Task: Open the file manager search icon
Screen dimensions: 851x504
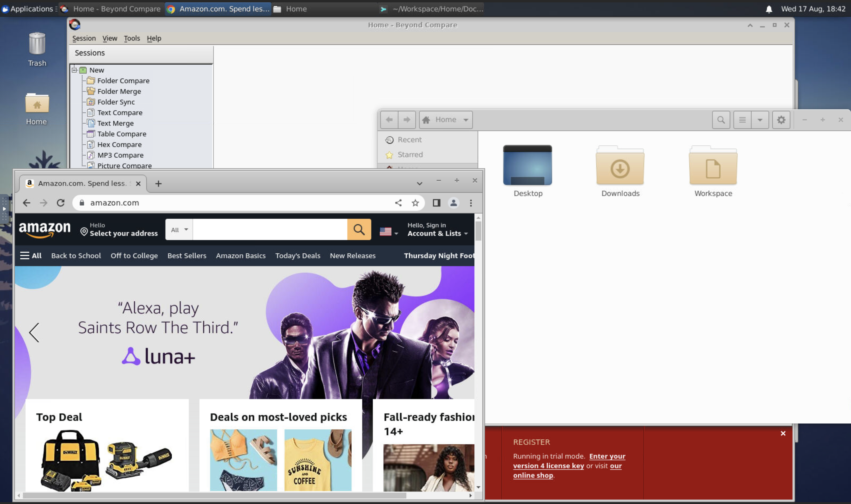Action: click(721, 120)
